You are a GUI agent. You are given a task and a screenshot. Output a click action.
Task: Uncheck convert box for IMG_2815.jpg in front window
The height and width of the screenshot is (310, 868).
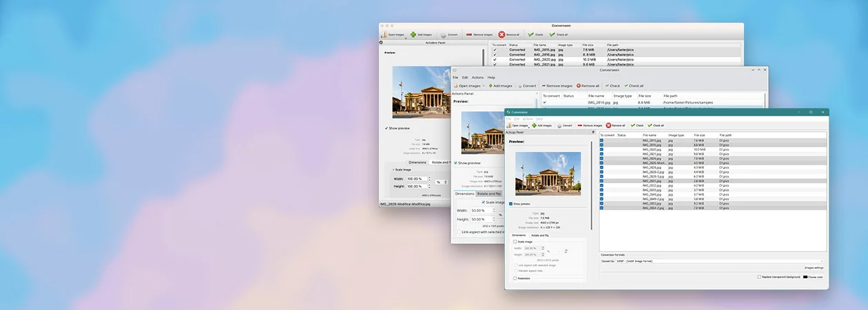point(601,141)
